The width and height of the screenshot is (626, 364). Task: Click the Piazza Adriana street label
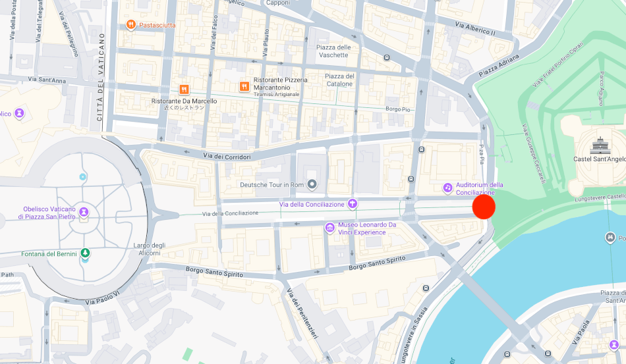[x=499, y=65]
